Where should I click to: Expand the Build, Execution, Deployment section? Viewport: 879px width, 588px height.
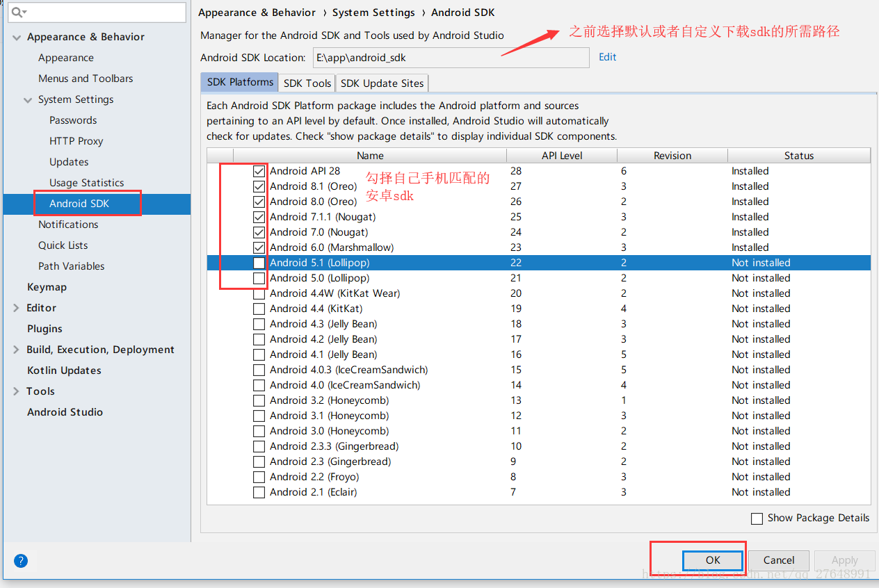click(x=16, y=350)
